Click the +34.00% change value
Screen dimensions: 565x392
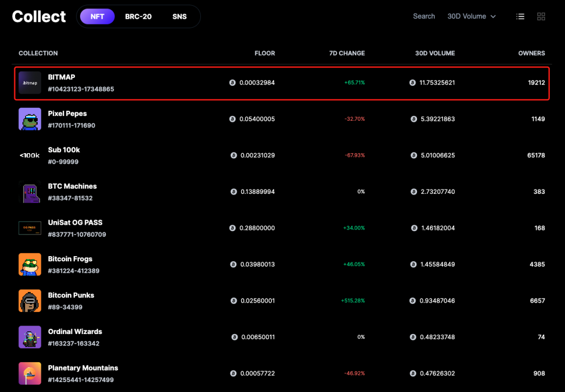pyautogui.click(x=354, y=228)
